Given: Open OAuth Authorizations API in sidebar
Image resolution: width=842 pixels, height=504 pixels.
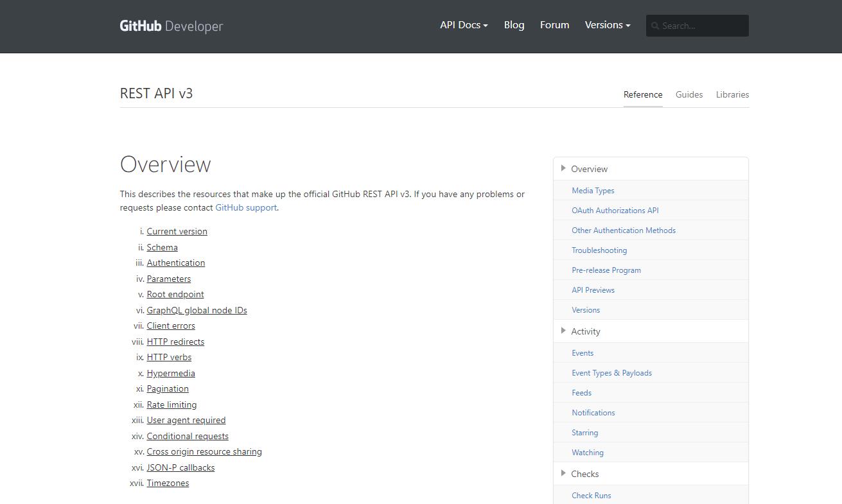Looking at the screenshot, I should pyautogui.click(x=615, y=211).
